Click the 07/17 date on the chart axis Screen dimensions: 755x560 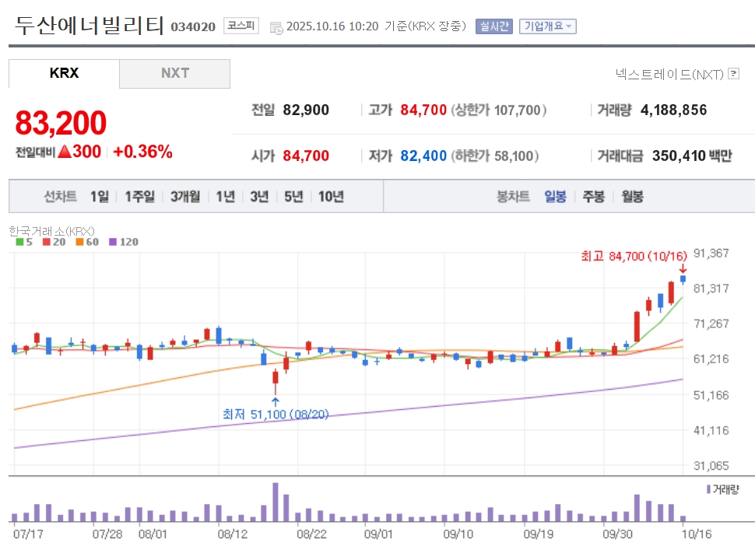pos(28,534)
